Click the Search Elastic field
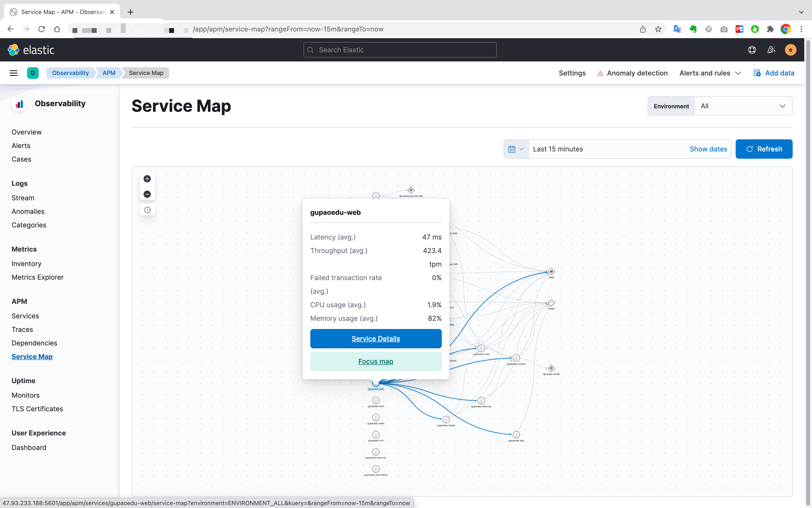Viewport: 812px width, 508px height. [400, 50]
